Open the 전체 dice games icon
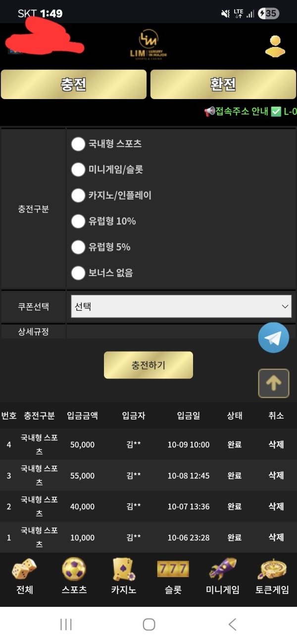 click(23, 572)
